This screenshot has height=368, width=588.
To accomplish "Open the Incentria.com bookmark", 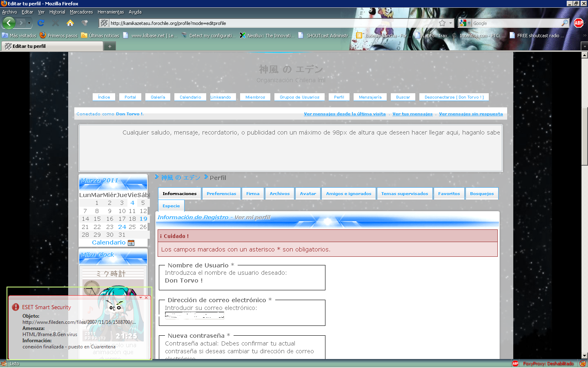I will [x=479, y=36].
